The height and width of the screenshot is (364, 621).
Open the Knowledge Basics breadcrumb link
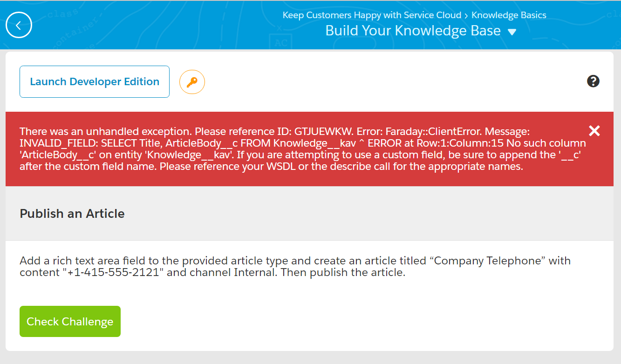click(509, 15)
